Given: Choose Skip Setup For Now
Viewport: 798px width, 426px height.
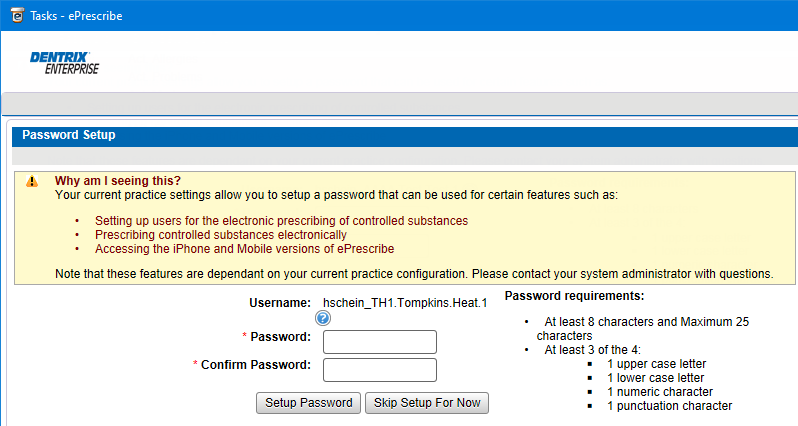Looking at the screenshot, I should (x=427, y=403).
